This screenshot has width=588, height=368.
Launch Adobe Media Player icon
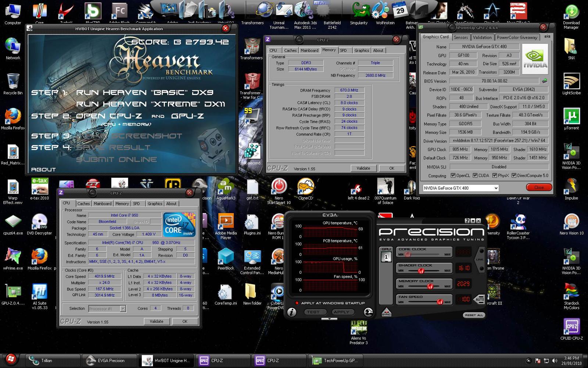pos(226,226)
